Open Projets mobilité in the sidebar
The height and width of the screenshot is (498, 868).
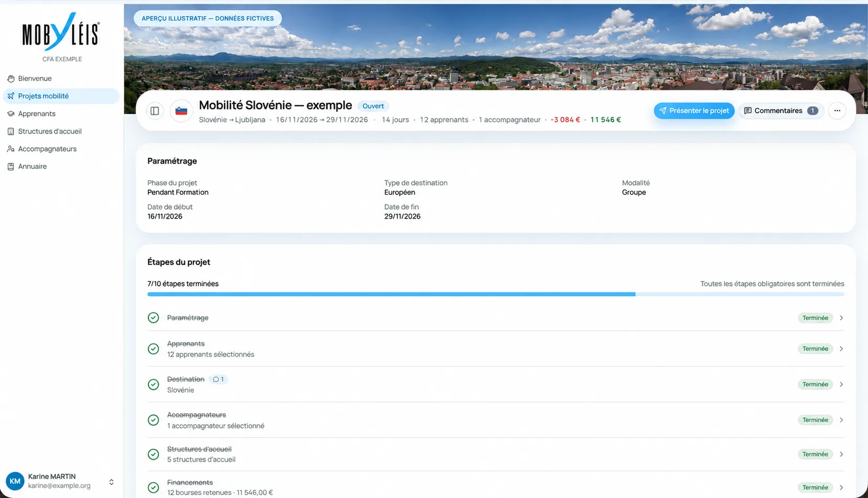61,96
